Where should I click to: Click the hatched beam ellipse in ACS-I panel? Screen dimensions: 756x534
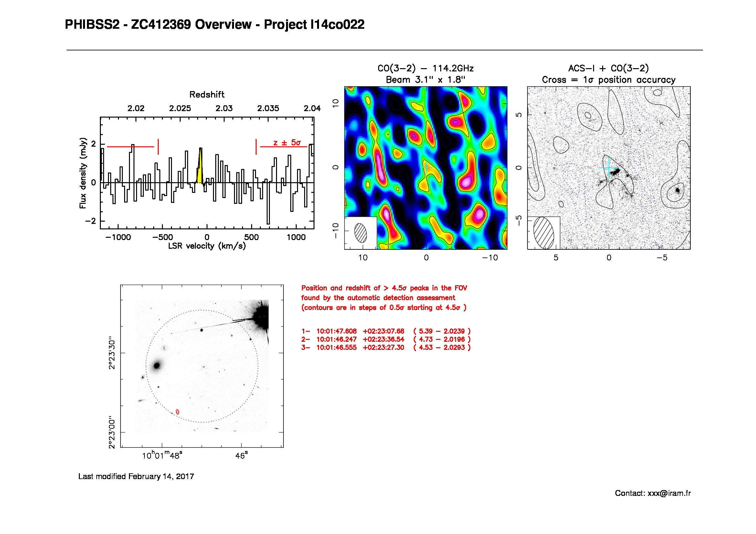tap(543, 233)
